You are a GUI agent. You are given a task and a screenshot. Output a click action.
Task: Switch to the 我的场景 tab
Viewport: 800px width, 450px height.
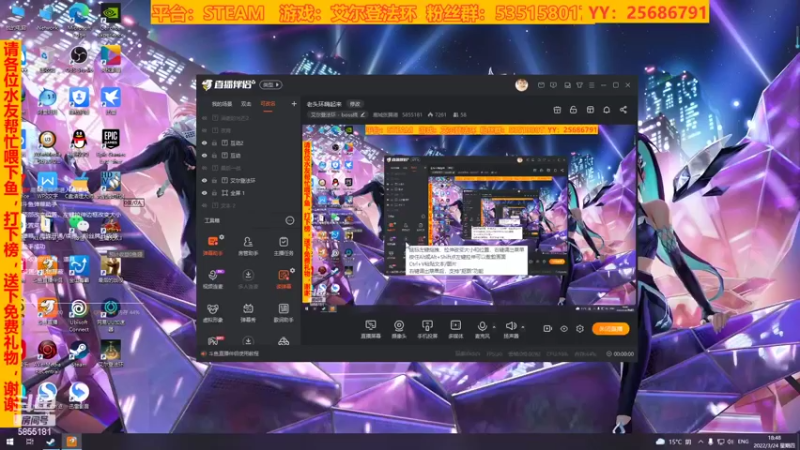[222, 104]
